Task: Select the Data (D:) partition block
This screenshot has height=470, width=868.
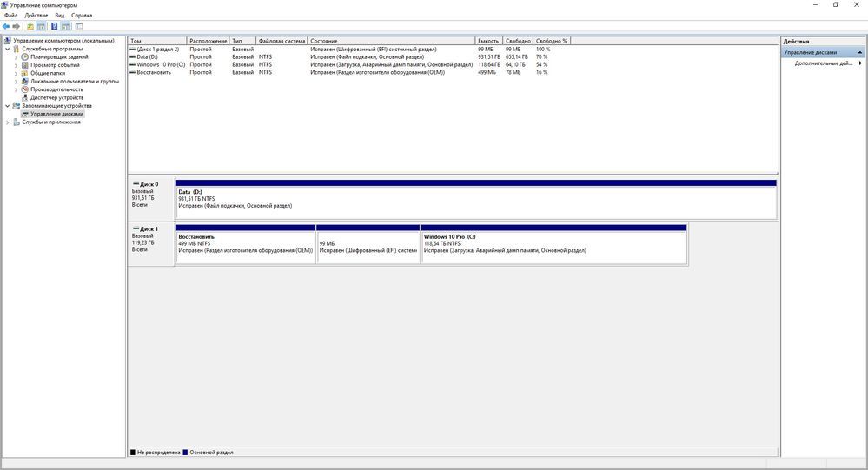Action: (x=475, y=203)
